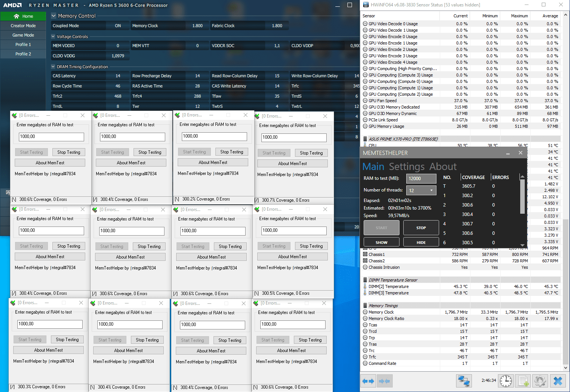
Task: Click the VDDCR SOC value in Ryzen Master
Action: click(277, 46)
